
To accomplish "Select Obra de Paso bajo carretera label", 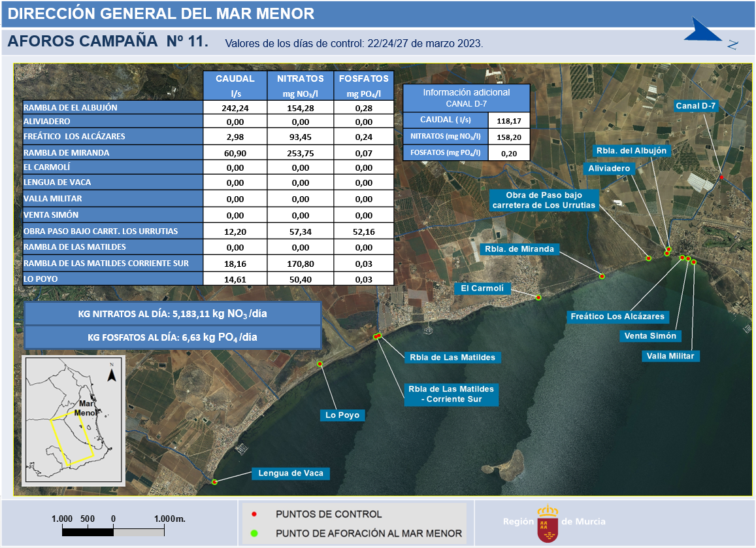I will 544,200.
